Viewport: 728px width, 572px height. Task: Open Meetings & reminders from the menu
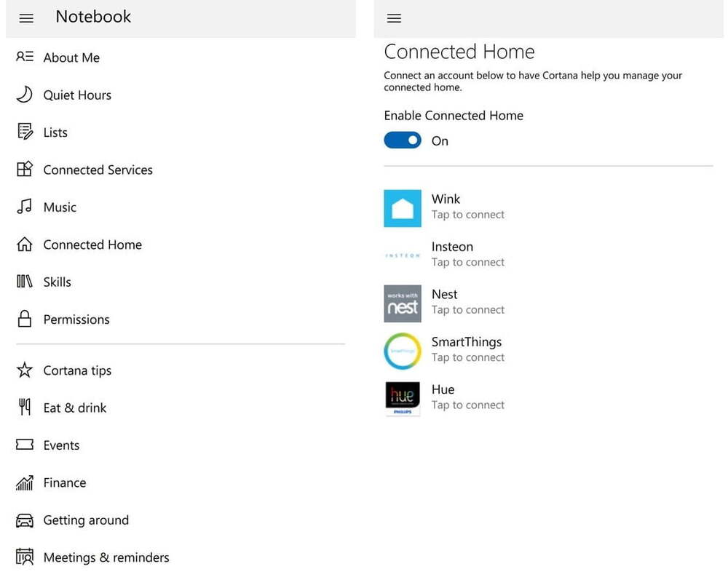[x=106, y=557]
